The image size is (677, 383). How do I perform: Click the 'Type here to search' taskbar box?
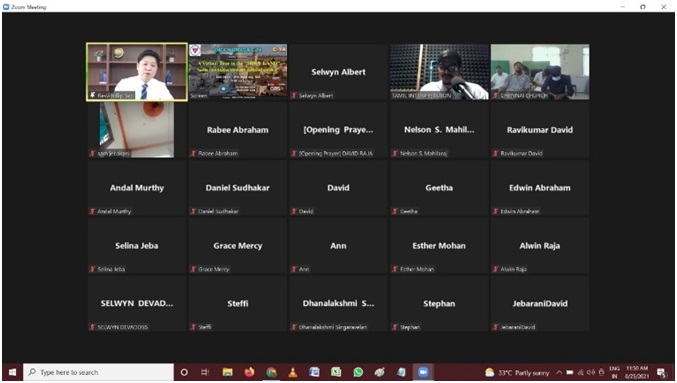pyautogui.click(x=98, y=372)
